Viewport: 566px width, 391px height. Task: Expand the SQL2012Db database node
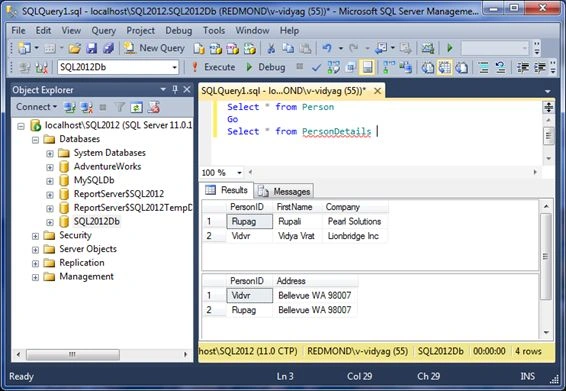point(49,222)
